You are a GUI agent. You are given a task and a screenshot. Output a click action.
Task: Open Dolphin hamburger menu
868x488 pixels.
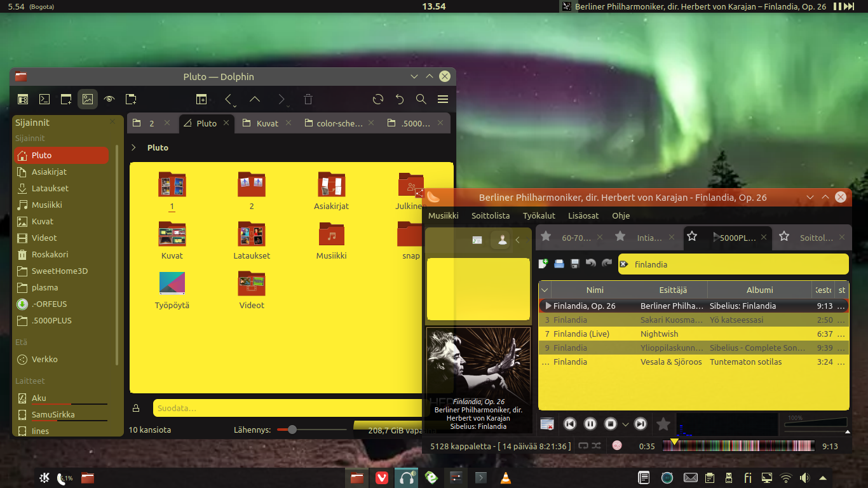[x=443, y=99]
